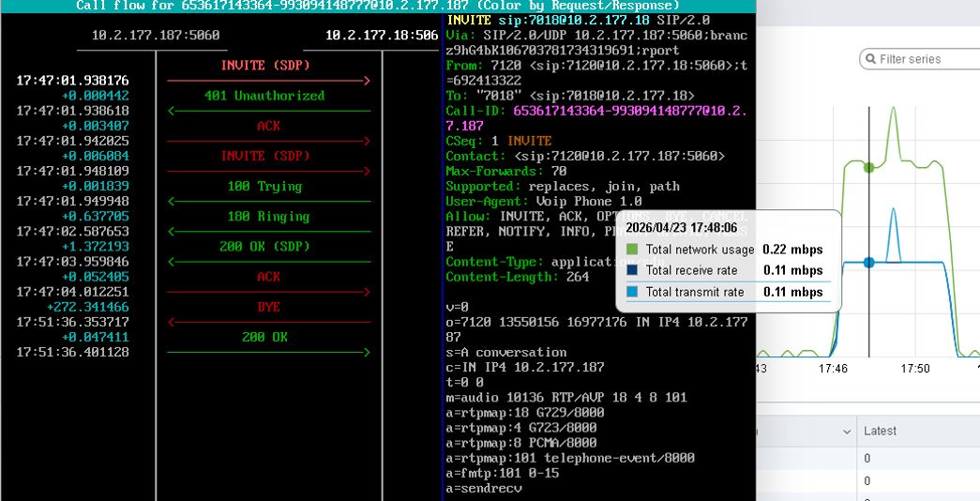The width and height of the screenshot is (980, 501).
Task: Click the m=audio 10136 RTP/AVP line
Action: pyautogui.click(x=566, y=397)
